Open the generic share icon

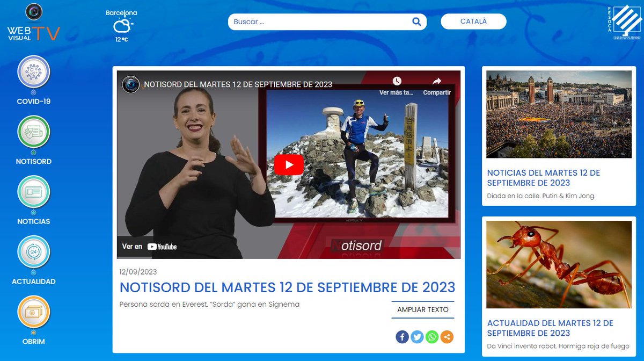point(446,337)
